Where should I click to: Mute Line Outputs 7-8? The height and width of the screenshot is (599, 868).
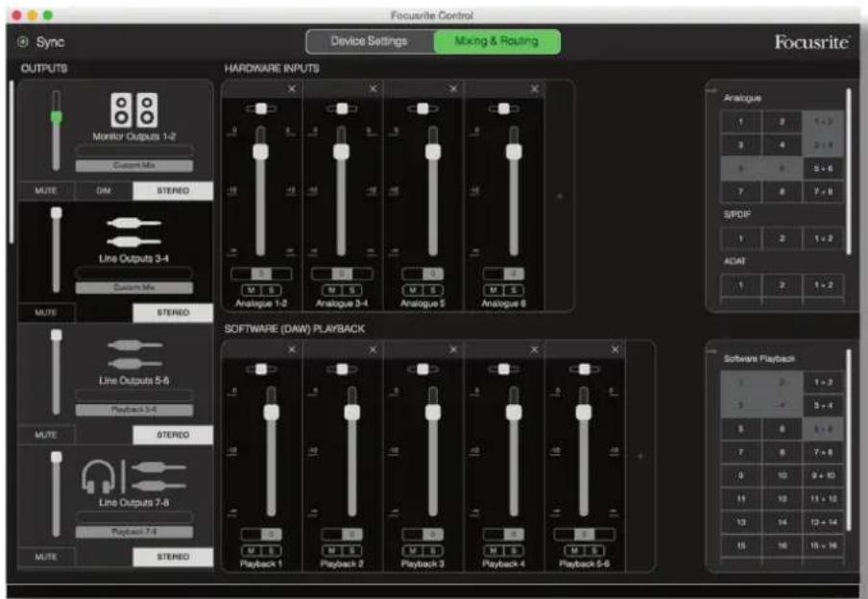coord(46,557)
